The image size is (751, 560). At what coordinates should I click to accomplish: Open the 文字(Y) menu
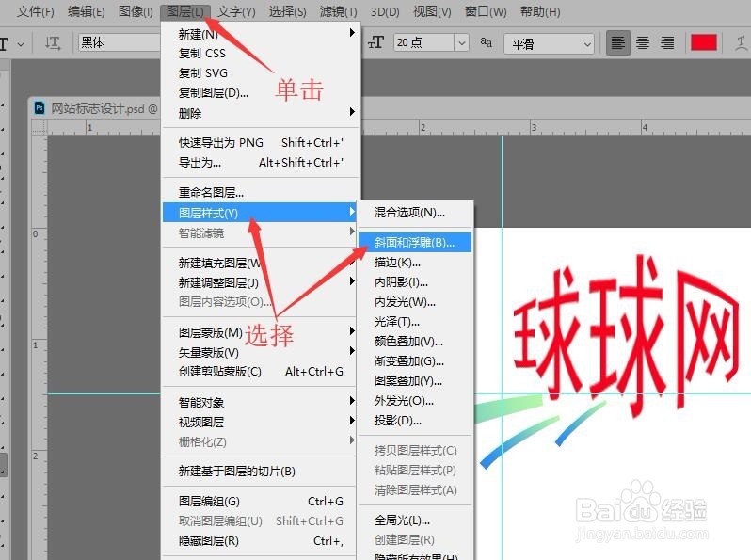pyautogui.click(x=236, y=11)
